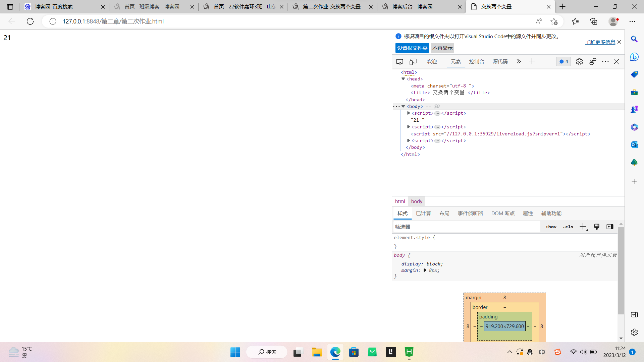The width and height of the screenshot is (644, 362).
Task: Activate the inspect element picker icon
Action: pyautogui.click(x=399, y=62)
